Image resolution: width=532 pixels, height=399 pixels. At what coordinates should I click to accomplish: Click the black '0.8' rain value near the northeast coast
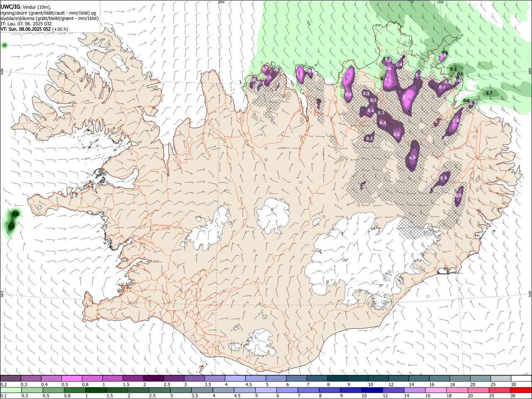[453, 69]
